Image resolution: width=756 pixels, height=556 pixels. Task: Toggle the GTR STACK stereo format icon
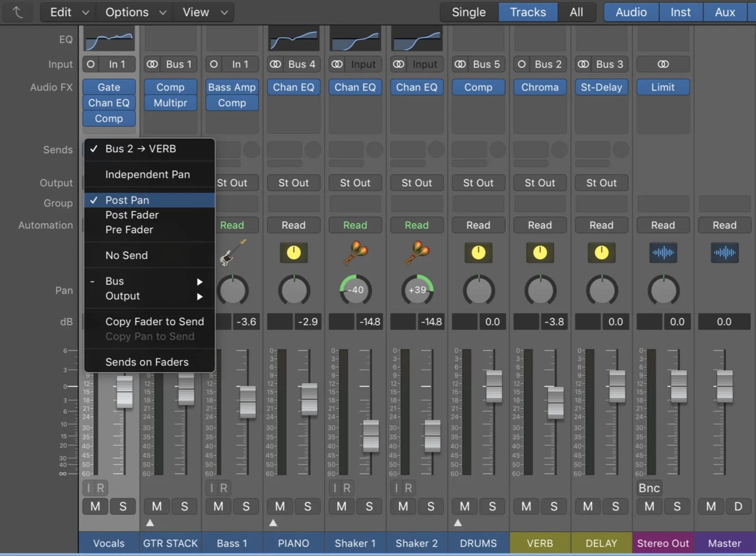pyautogui.click(x=152, y=64)
